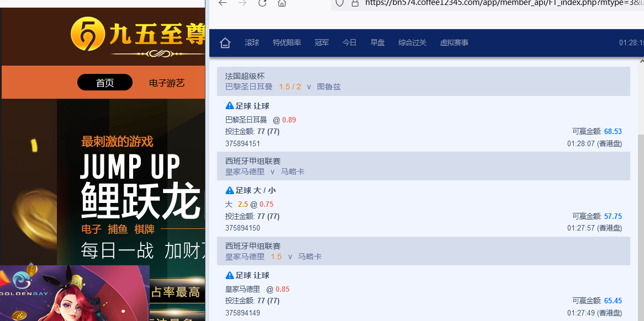Click the timestamp 01:27:49 (香港盘)

(594, 313)
